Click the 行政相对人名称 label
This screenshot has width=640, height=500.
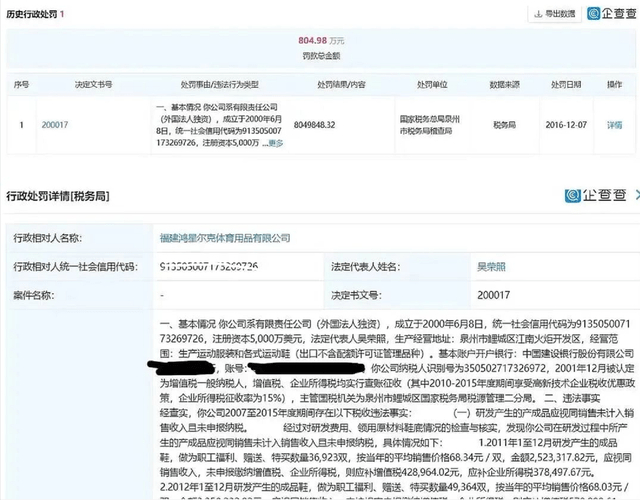pyautogui.click(x=48, y=238)
